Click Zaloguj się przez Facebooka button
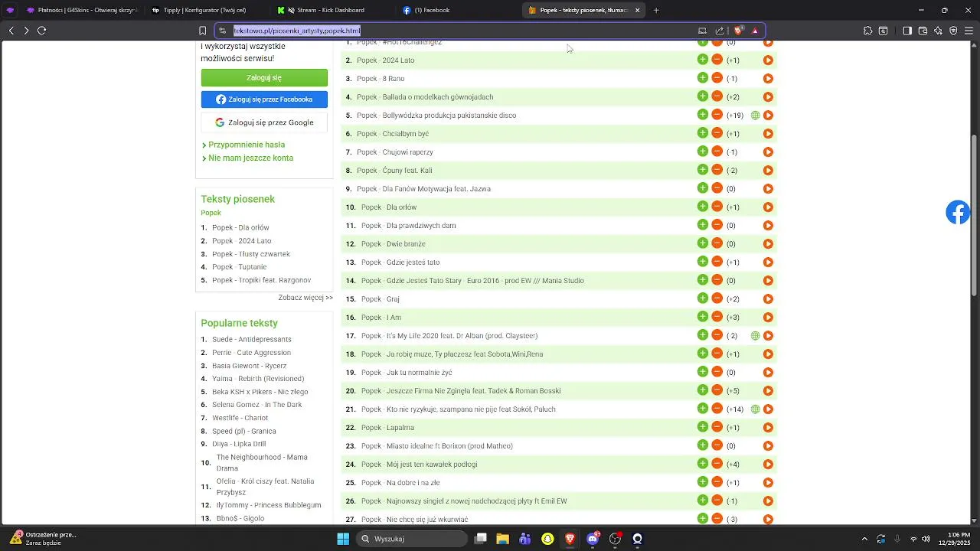The width and height of the screenshot is (980, 551). [264, 99]
